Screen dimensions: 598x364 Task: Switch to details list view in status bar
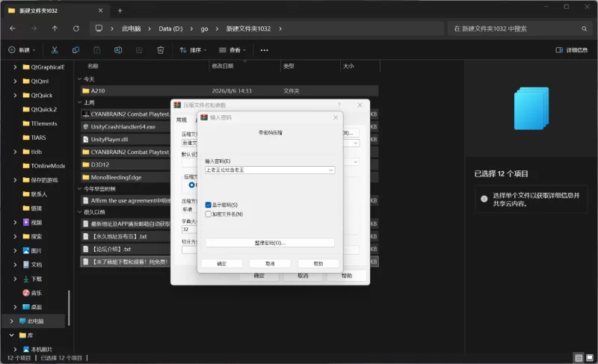pyautogui.click(x=579, y=357)
